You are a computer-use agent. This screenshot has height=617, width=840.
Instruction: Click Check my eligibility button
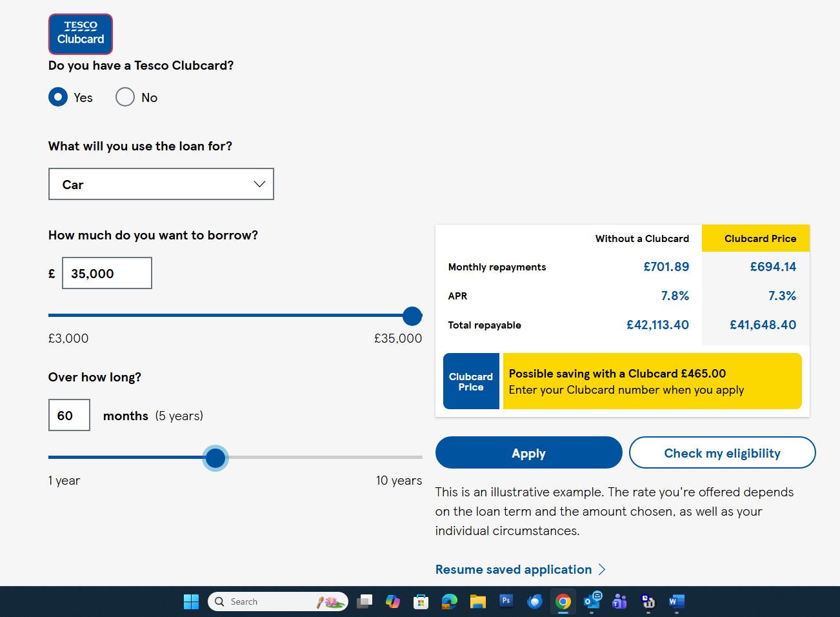[x=722, y=453]
